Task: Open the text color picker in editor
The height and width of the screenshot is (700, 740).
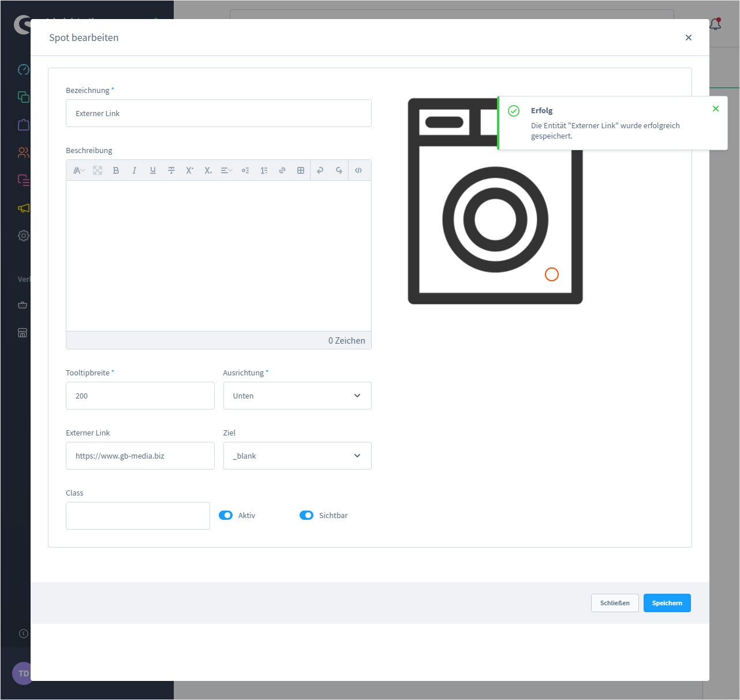Action: pyautogui.click(x=98, y=170)
